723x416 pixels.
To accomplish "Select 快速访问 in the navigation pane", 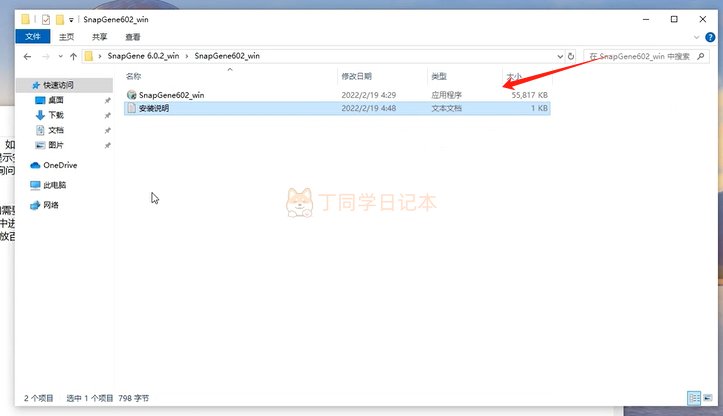I will [58, 85].
